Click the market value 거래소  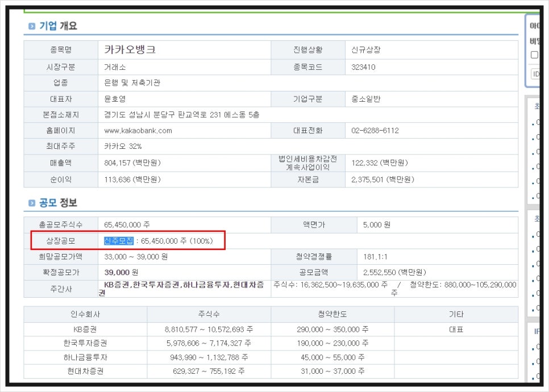click(115, 67)
